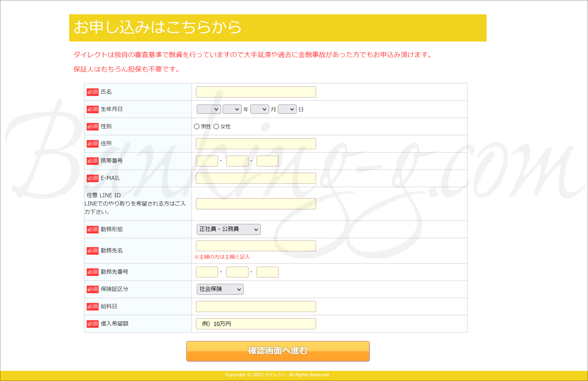Expand the 勤務形態 employment type dropdown

tap(228, 229)
